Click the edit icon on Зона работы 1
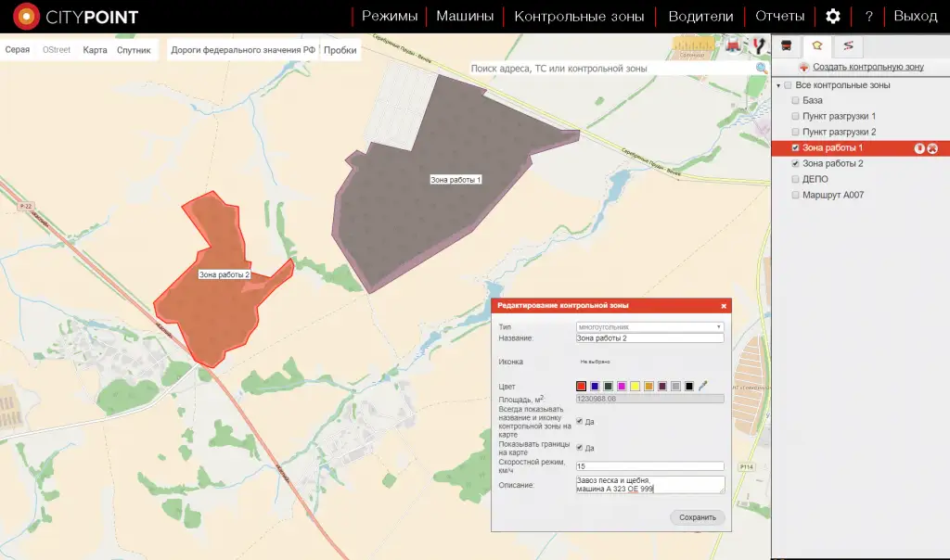950x560 pixels. click(x=919, y=148)
